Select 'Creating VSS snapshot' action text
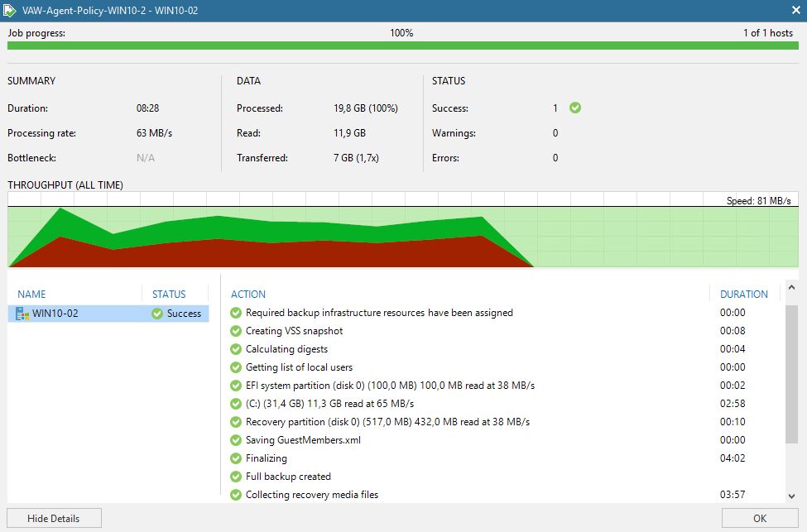 294,331
